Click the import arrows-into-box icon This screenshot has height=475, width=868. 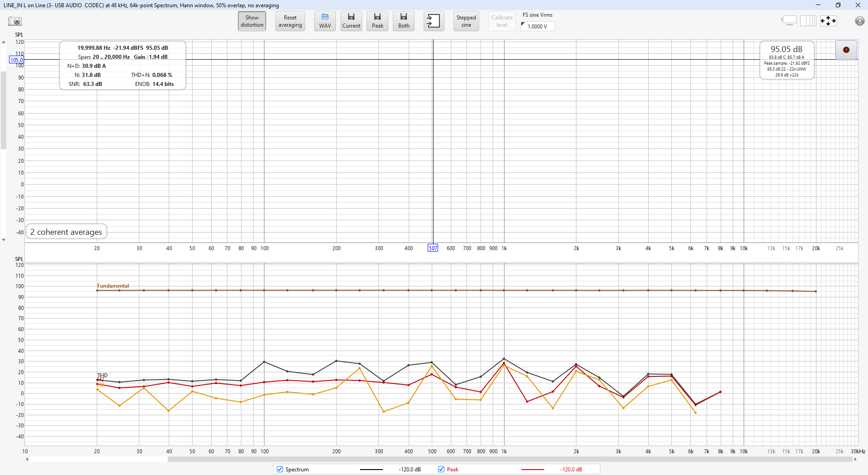click(x=434, y=21)
